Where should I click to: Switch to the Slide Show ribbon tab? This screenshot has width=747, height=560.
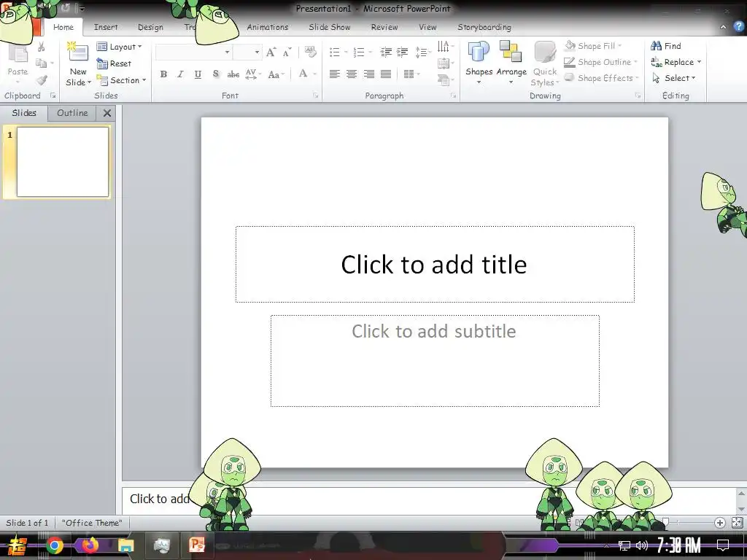click(x=329, y=27)
